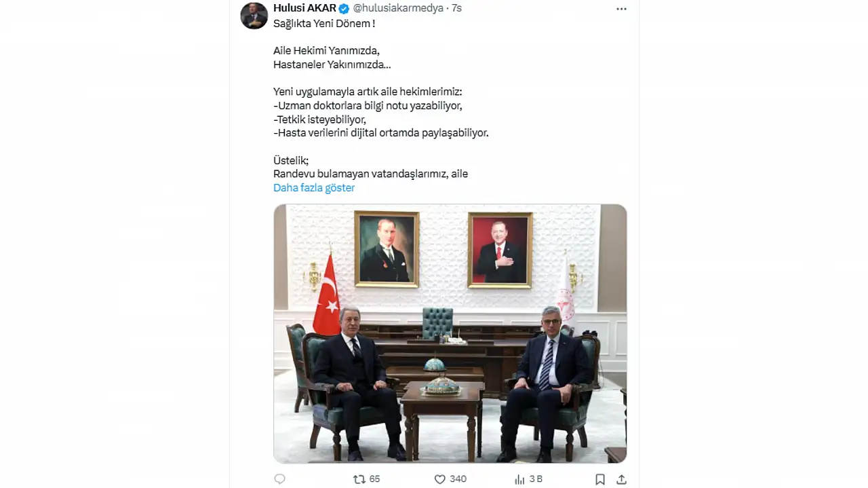Image resolution: width=868 pixels, height=488 pixels.
Task: Click the Sağlıkta Yeni Dönem headline text
Action: point(324,24)
